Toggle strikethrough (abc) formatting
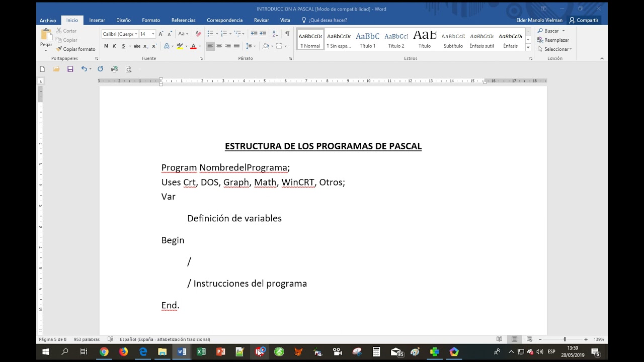 137,46
